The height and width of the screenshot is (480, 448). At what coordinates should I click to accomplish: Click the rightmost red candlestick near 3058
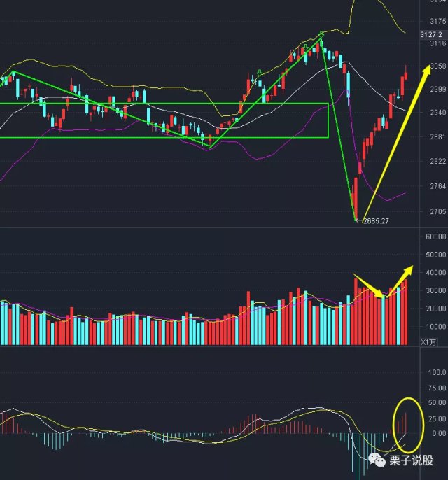point(406,75)
